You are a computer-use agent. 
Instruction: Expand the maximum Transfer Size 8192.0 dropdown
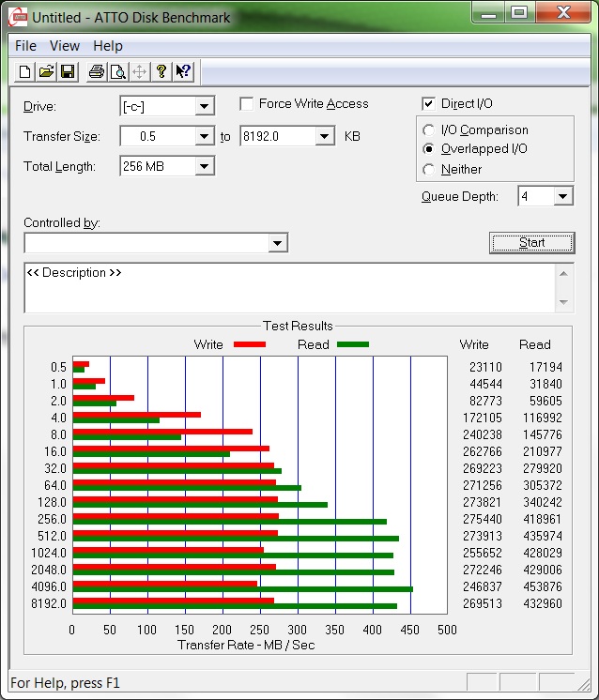(324, 136)
